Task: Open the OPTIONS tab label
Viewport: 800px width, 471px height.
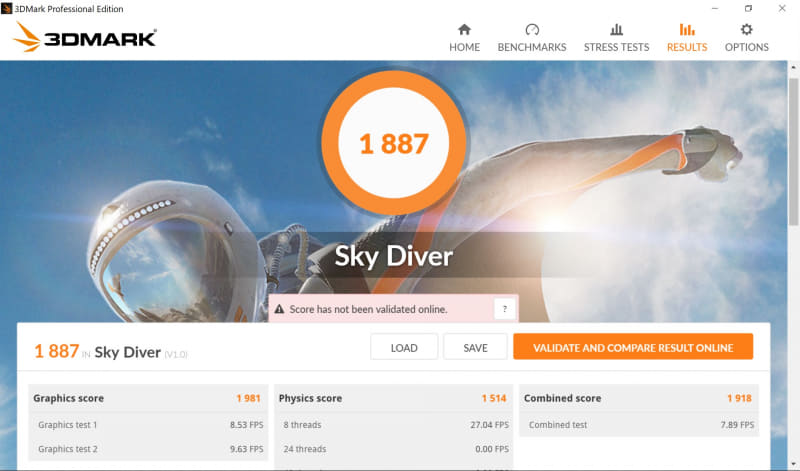Action: click(746, 47)
